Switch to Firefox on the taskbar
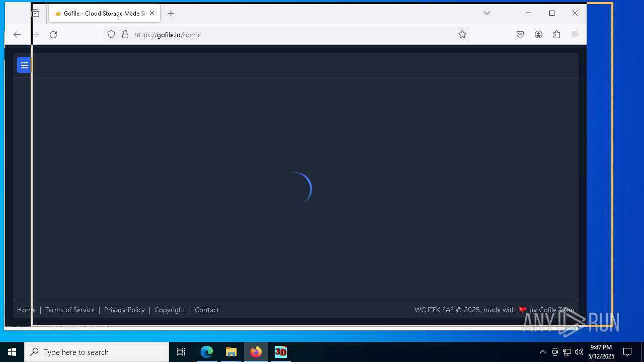The height and width of the screenshot is (362, 644). click(x=256, y=352)
